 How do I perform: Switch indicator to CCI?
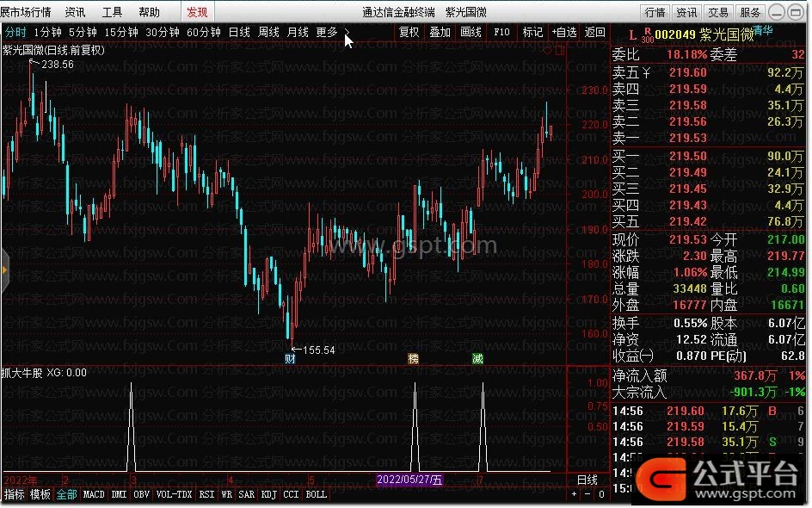click(x=291, y=494)
